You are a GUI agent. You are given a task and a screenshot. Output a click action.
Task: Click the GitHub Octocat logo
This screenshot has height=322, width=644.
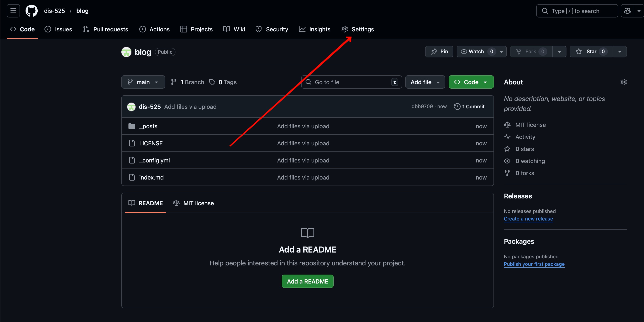pyautogui.click(x=32, y=11)
